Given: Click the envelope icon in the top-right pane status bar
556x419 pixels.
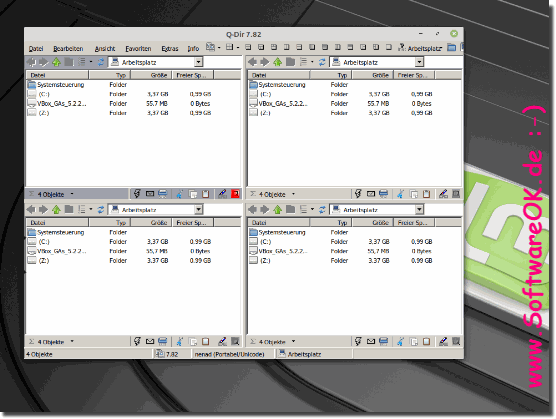Looking at the screenshot, I should click(371, 194).
